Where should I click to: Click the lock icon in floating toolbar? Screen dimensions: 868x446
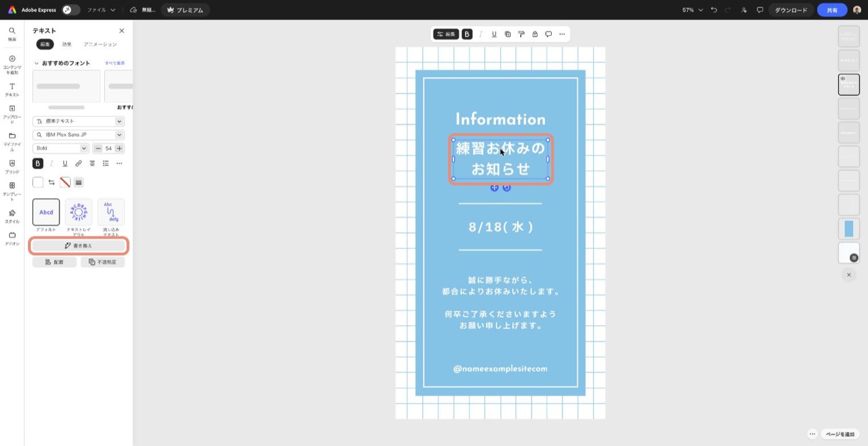pyautogui.click(x=535, y=34)
